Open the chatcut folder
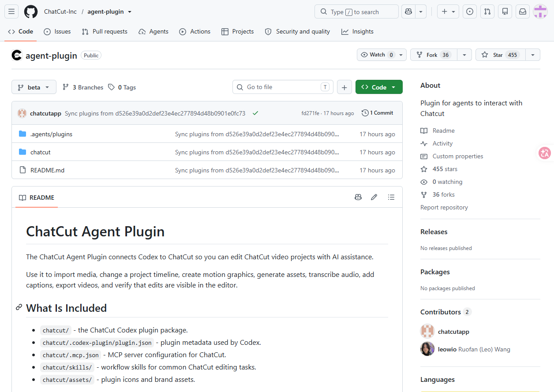Image resolution: width=554 pixels, height=392 pixels. point(41,152)
